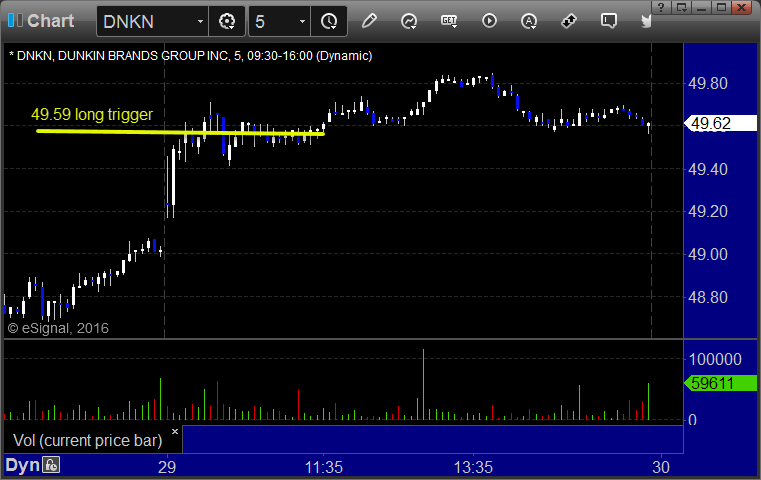Screen dimensions: 761x480
Task: Click the 100000 volume axis label
Action: pos(715,360)
